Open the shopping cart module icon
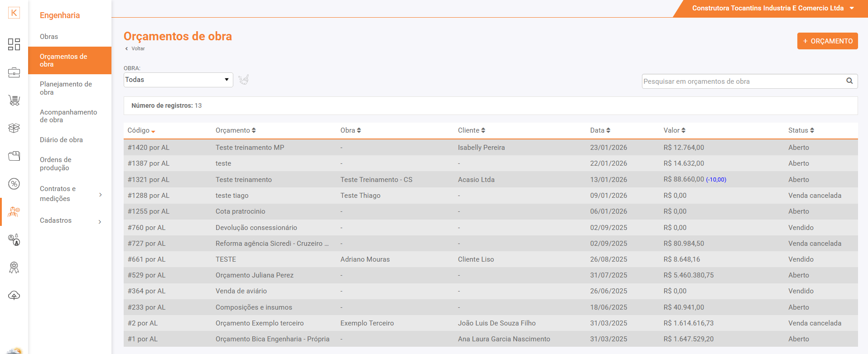This screenshot has height=354, width=868. point(14,100)
